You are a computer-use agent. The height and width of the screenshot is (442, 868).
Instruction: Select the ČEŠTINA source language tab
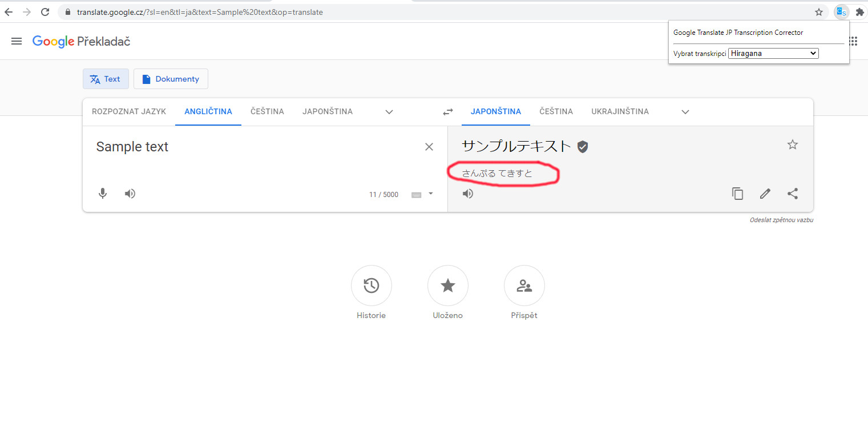(267, 112)
